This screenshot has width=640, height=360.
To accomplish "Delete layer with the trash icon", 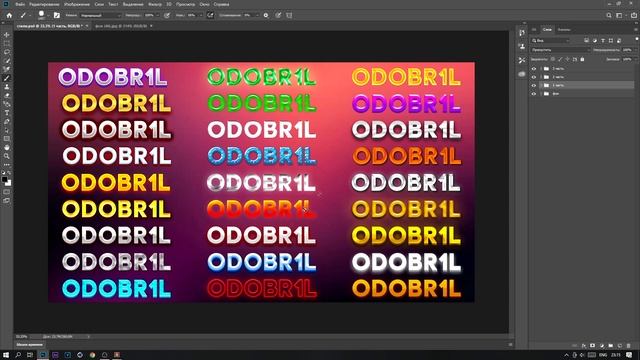I will tap(628, 346).
